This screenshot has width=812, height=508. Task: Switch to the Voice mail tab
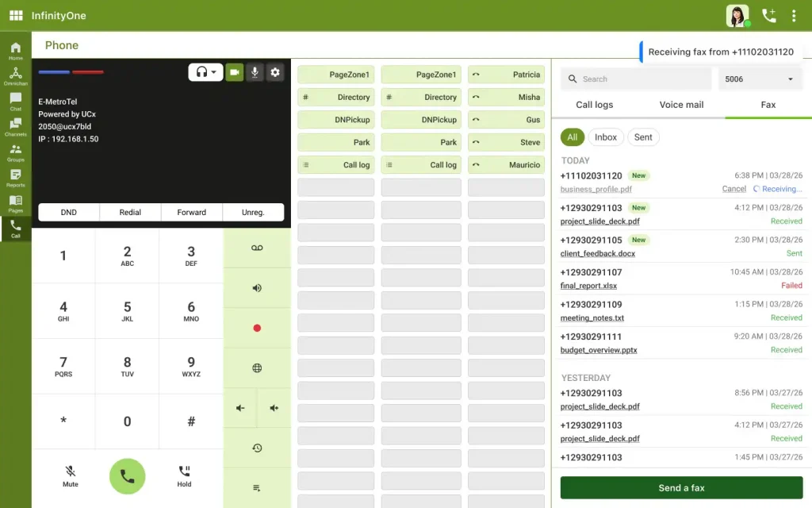pos(681,105)
